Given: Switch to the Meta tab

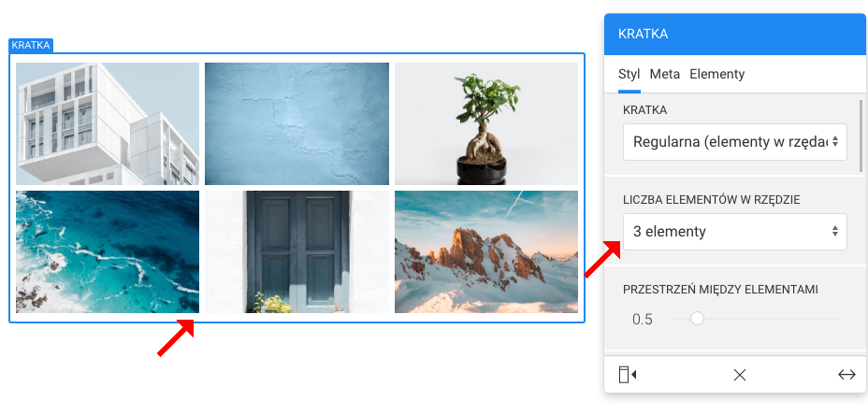Looking at the screenshot, I should (x=665, y=74).
